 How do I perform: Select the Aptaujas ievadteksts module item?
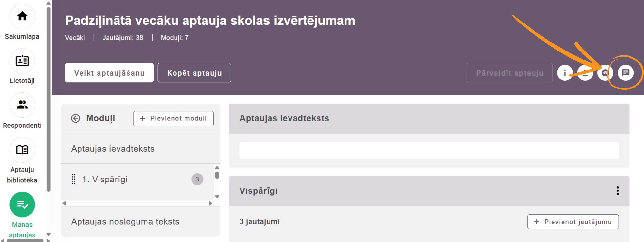click(113, 149)
